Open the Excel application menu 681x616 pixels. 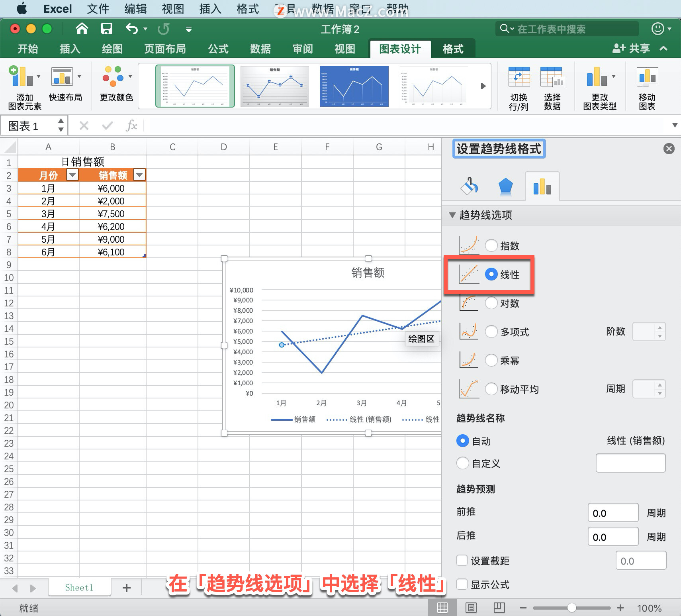(x=57, y=9)
